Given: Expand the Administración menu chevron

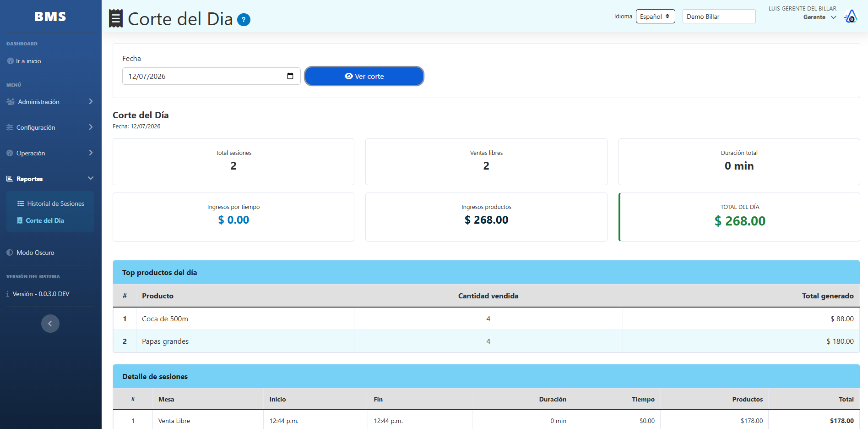Looking at the screenshot, I should pyautogui.click(x=91, y=101).
